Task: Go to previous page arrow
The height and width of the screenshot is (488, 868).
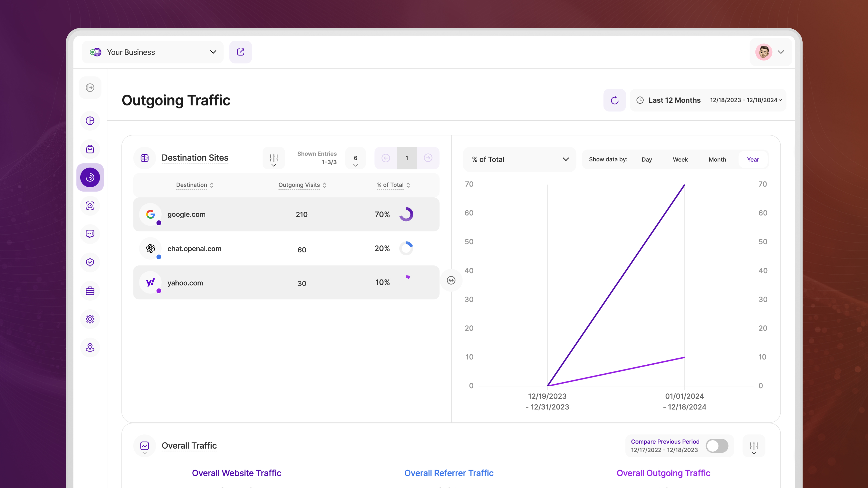Action: click(x=386, y=158)
